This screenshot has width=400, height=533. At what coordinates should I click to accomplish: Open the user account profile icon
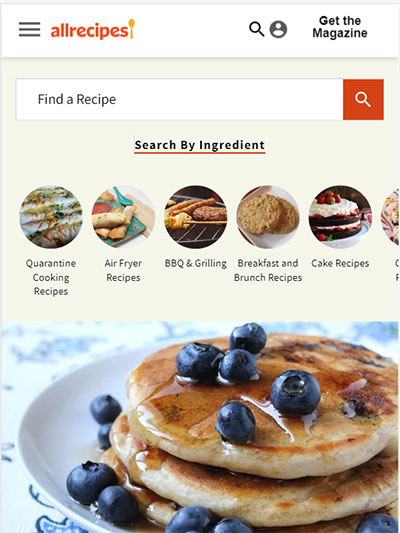click(278, 30)
